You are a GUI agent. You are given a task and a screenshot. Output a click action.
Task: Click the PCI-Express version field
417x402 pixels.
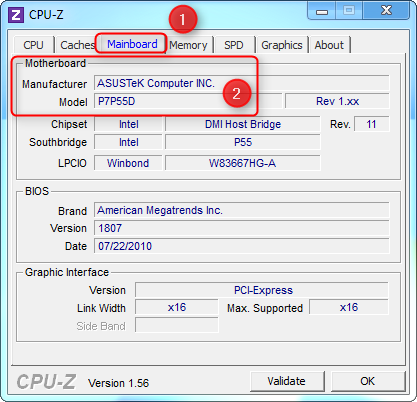(x=262, y=290)
